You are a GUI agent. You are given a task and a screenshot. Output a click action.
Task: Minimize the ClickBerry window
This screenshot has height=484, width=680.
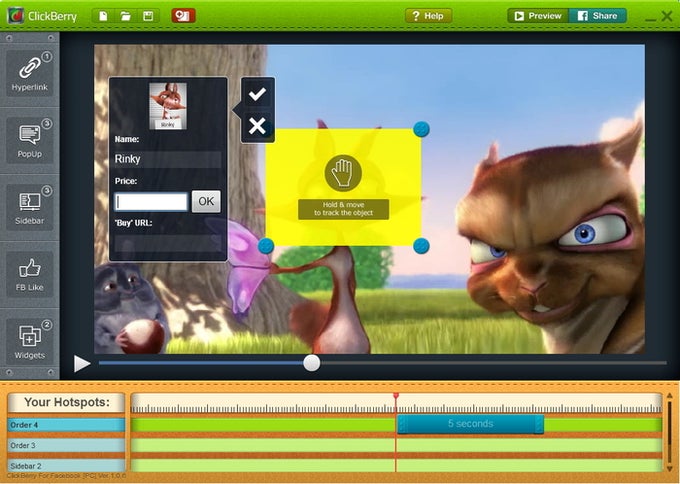coord(651,19)
